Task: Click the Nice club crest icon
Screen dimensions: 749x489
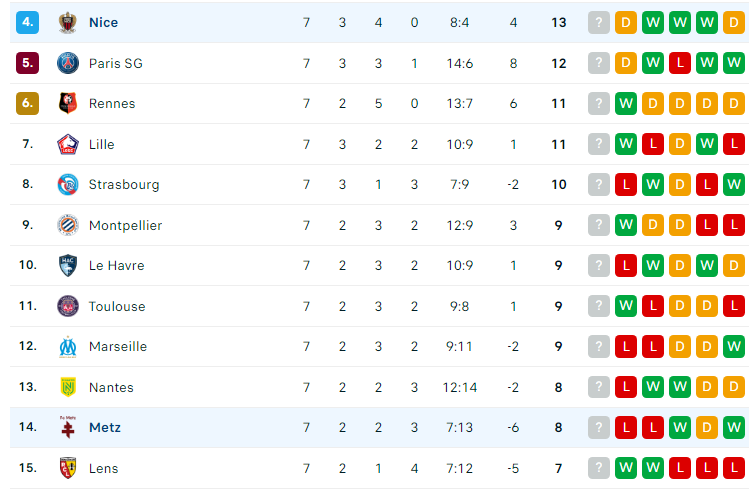Action: 68,22
